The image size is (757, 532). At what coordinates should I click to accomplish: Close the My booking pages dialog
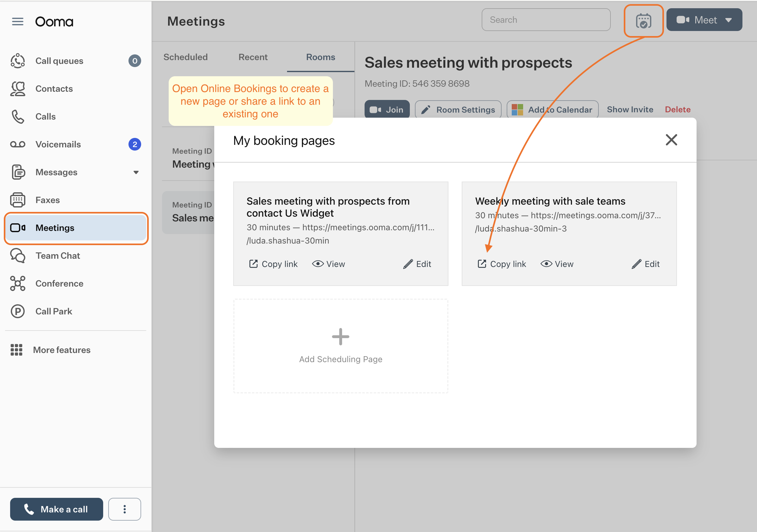[x=671, y=140]
